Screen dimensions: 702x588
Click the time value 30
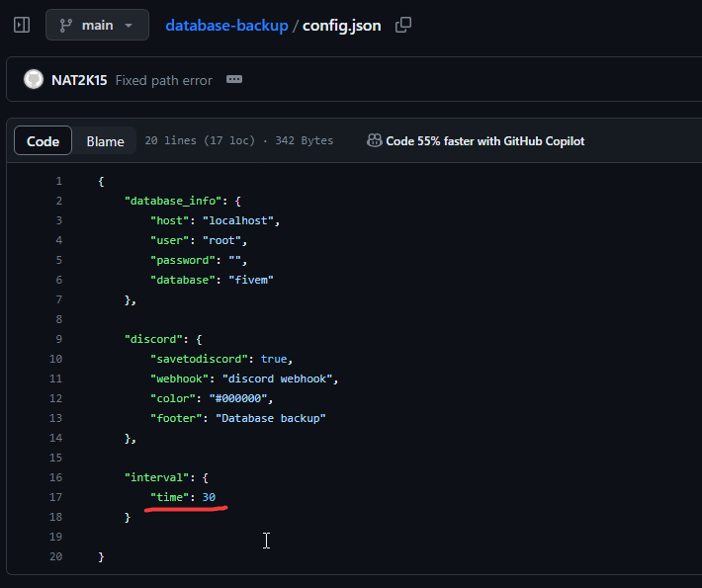(209, 497)
